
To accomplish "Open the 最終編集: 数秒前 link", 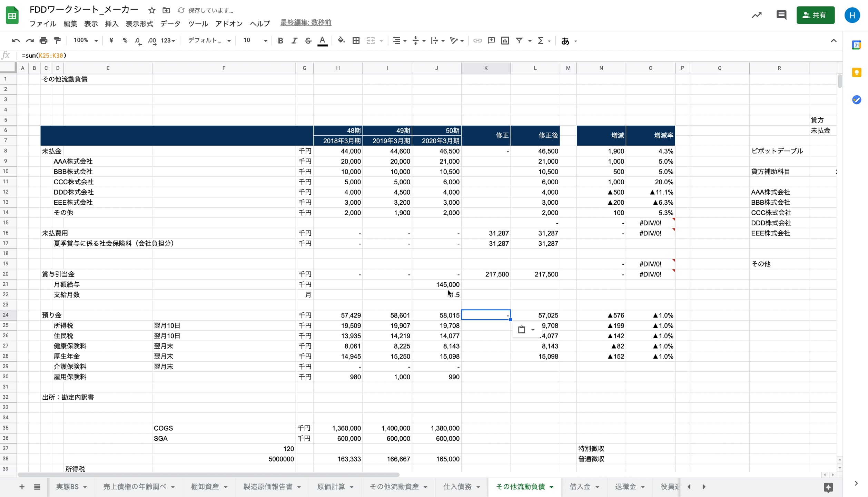I will tap(306, 23).
